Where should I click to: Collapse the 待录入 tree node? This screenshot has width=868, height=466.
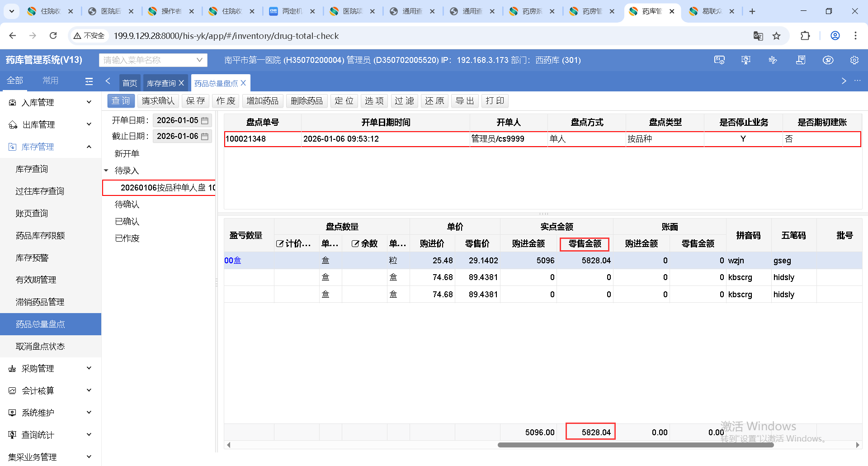coord(106,171)
